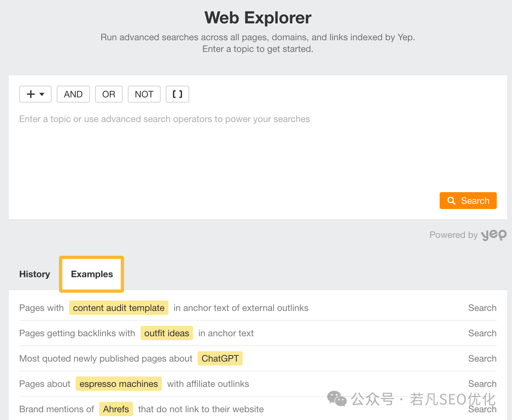The height and width of the screenshot is (420, 512).
Task: Insert grouping brackets operator
Action: tap(177, 94)
